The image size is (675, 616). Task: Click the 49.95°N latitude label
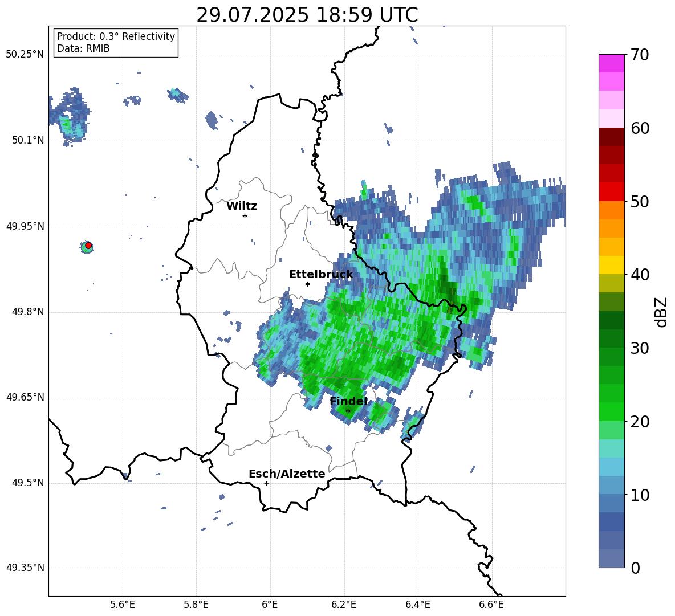25,226
